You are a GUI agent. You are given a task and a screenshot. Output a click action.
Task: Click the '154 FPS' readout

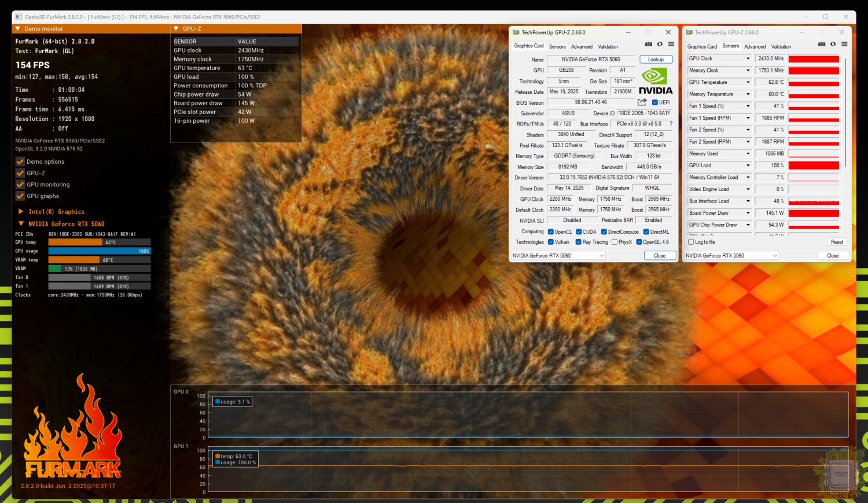(32, 65)
